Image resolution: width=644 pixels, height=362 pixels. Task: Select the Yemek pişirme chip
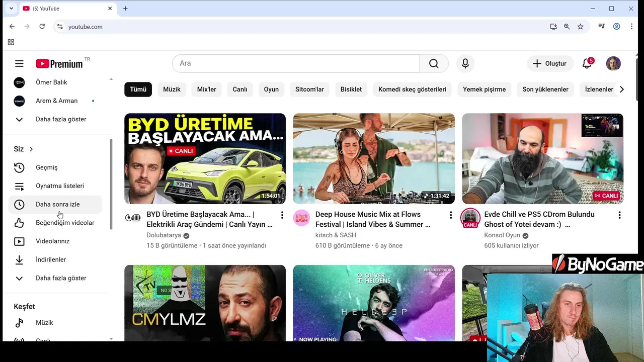484,89
